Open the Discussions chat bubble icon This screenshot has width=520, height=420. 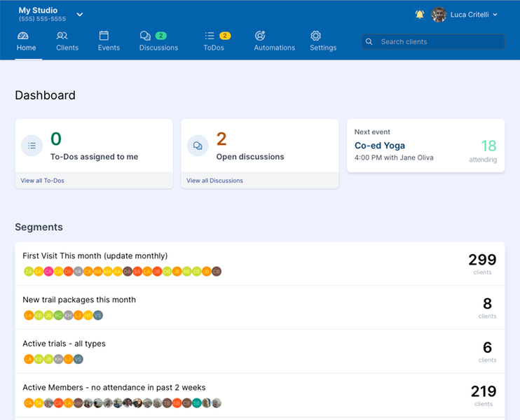[145, 36]
